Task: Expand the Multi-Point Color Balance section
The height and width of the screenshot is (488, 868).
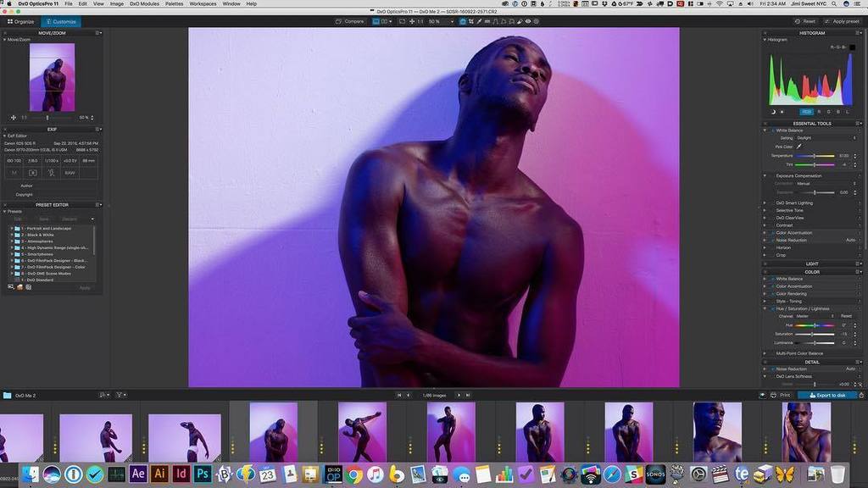Action: click(765, 353)
